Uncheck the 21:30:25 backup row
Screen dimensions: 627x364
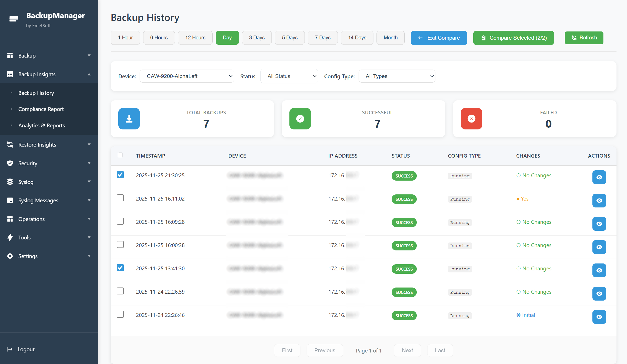click(120, 175)
